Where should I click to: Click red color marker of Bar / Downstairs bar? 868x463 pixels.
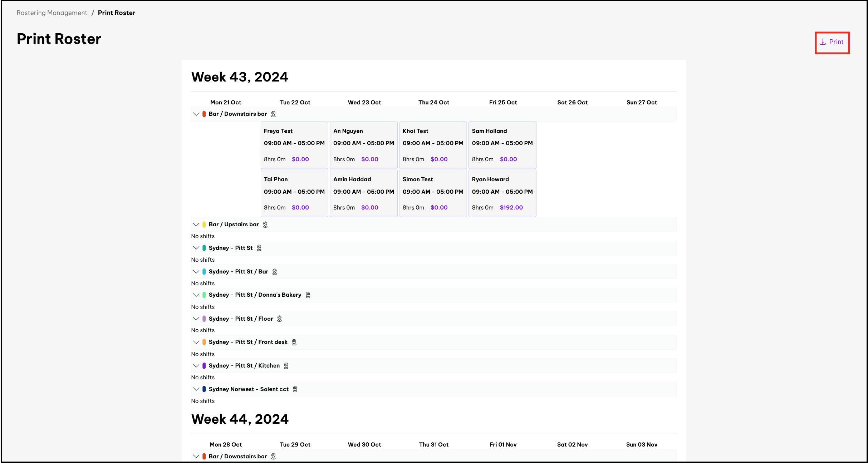click(x=204, y=114)
